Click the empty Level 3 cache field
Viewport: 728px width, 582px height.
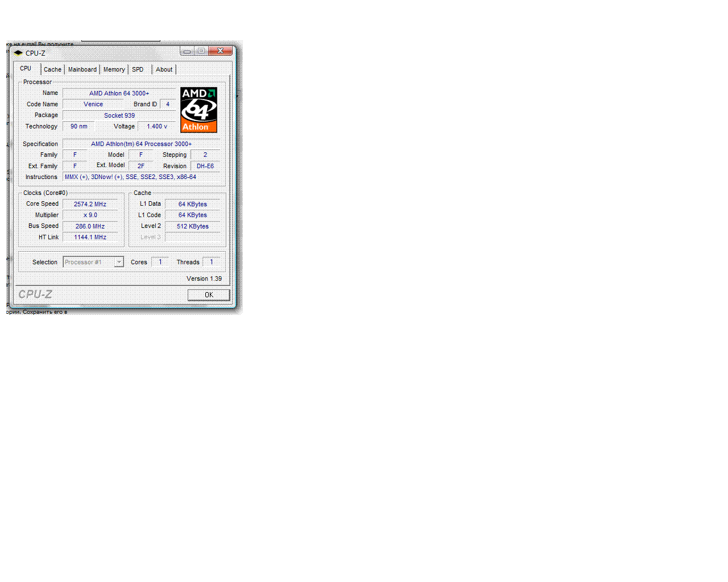pyautogui.click(x=193, y=237)
